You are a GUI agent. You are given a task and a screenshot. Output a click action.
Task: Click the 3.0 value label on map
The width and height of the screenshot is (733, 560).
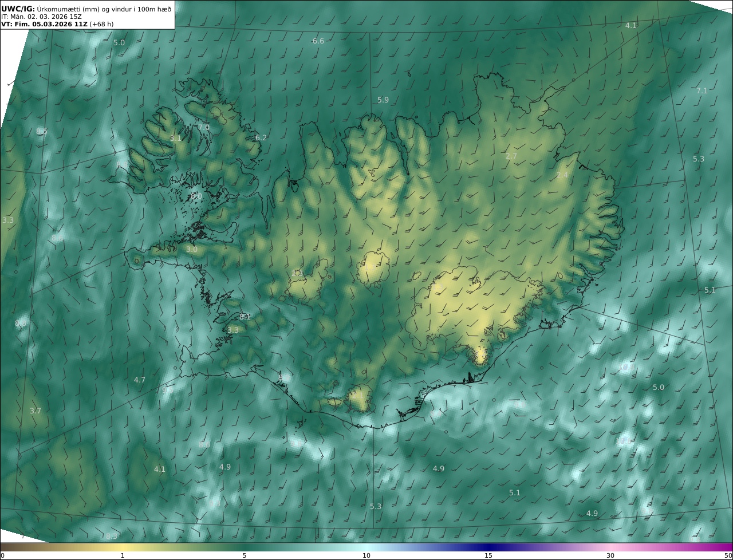coord(192,250)
